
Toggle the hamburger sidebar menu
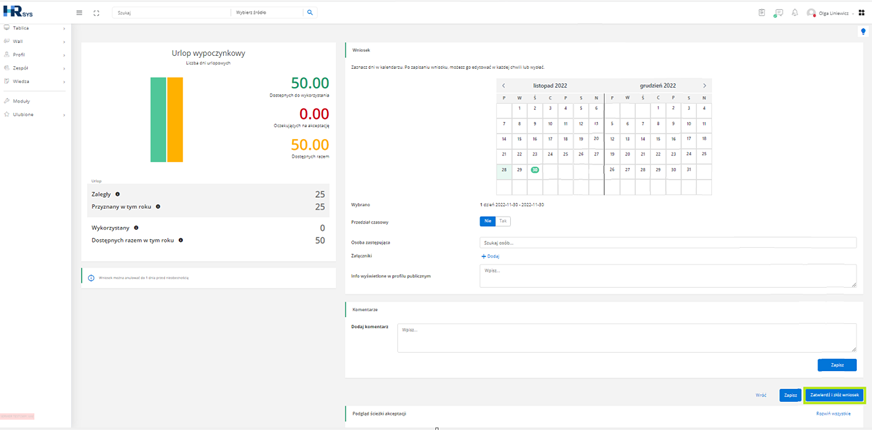coord(79,12)
